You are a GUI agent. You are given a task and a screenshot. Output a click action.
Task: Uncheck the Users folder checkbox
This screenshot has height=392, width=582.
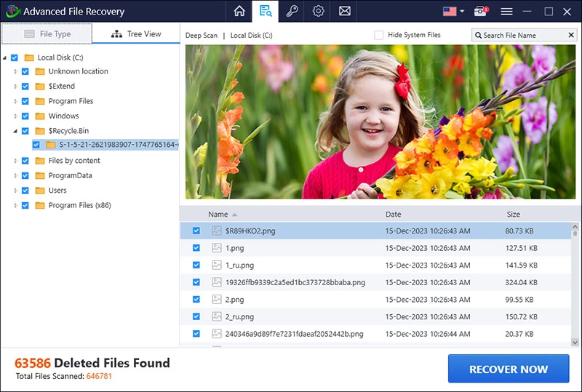pyautogui.click(x=25, y=191)
